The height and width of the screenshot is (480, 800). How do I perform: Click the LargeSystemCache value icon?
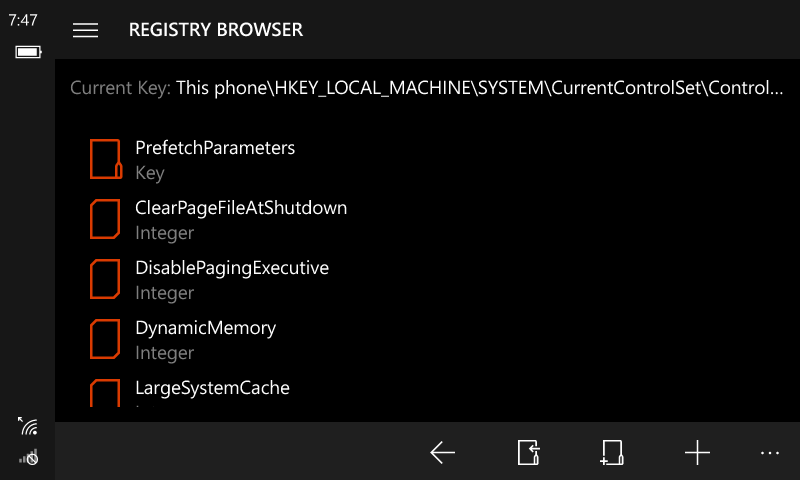[105, 392]
